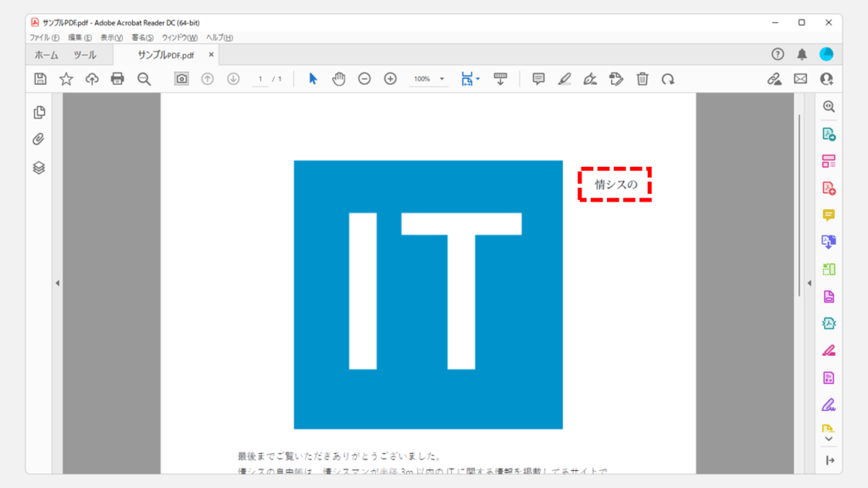Add a sticky note comment

point(538,79)
